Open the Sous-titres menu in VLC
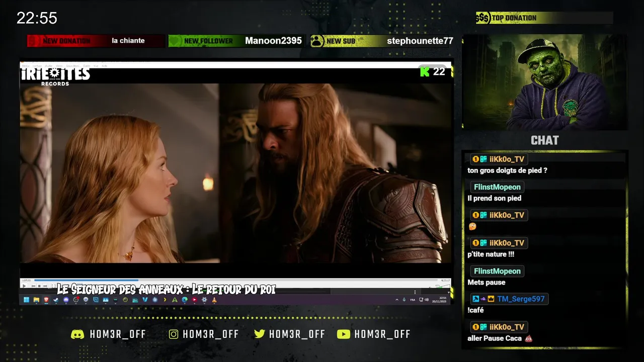Screen dimensions: 644x362 tap(73, 66)
